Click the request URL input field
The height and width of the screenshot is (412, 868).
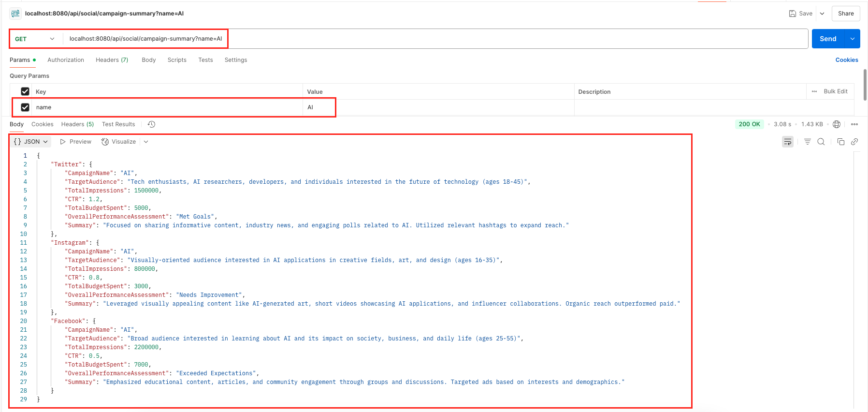click(x=435, y=39)
